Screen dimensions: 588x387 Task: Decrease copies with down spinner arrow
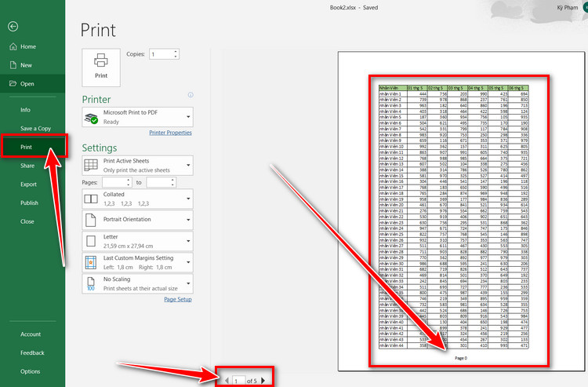click(x=176, y=57)
